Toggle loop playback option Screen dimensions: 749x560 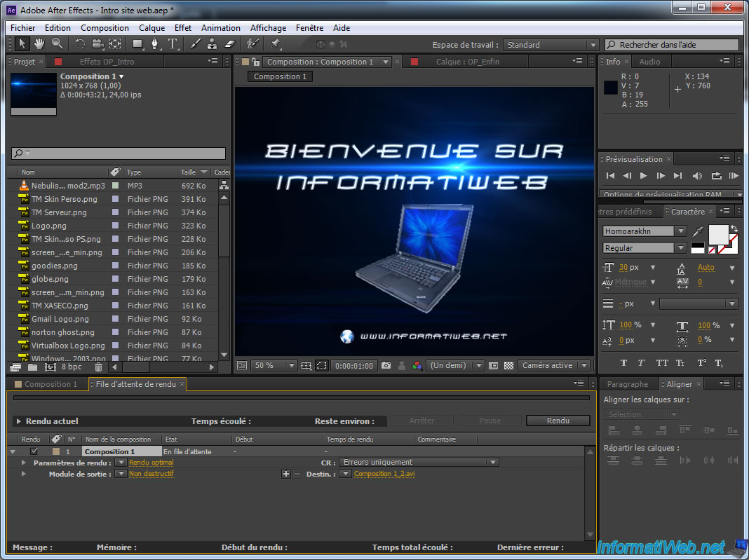(716, 176)
